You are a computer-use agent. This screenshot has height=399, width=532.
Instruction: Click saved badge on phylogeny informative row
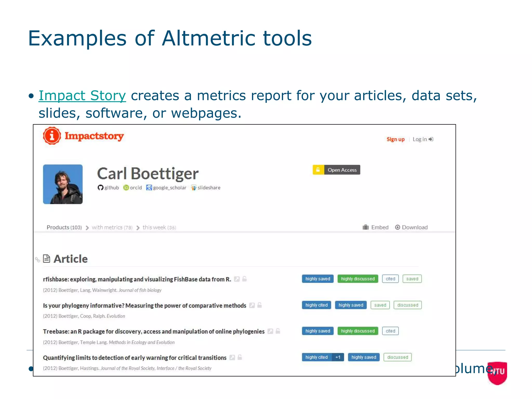pyautogui.click(x=380, y=305)
